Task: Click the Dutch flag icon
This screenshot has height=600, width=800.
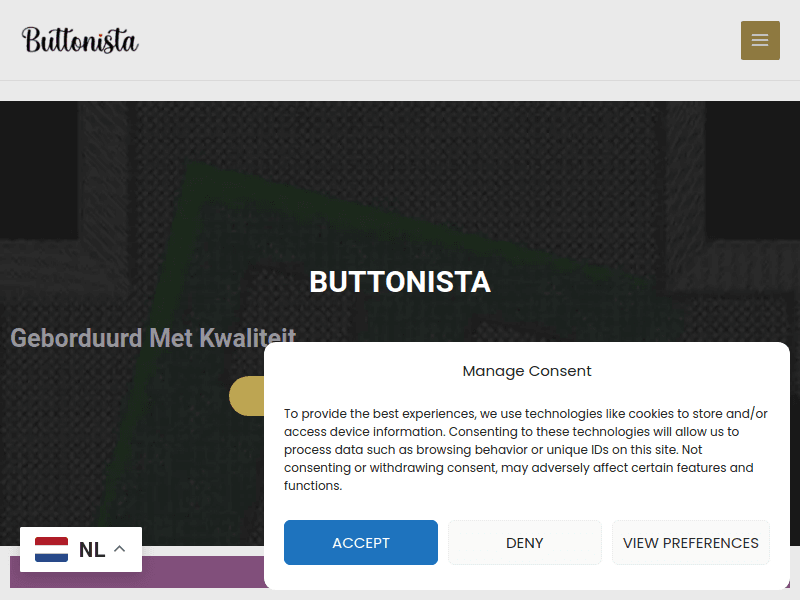Action: click(x=51, y=549)
